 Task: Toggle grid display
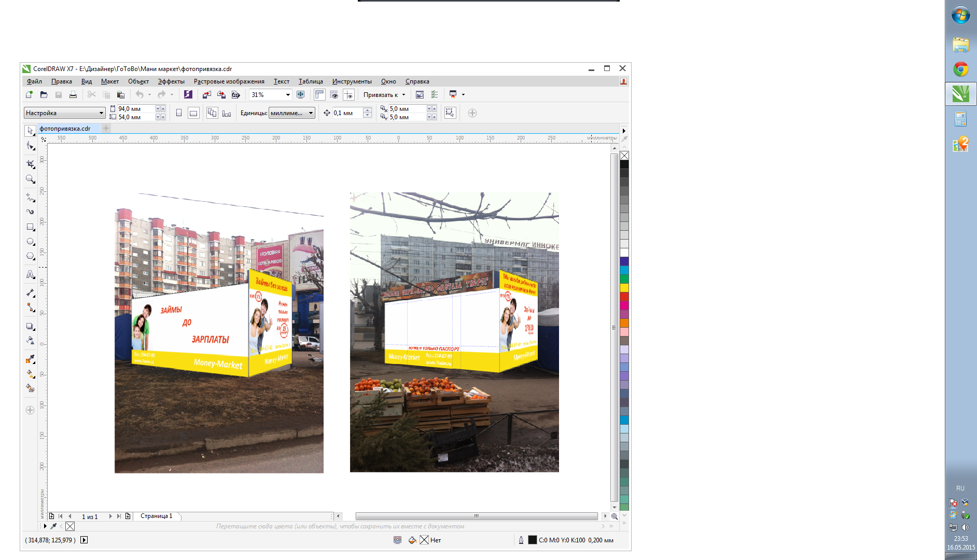[334, 94]
